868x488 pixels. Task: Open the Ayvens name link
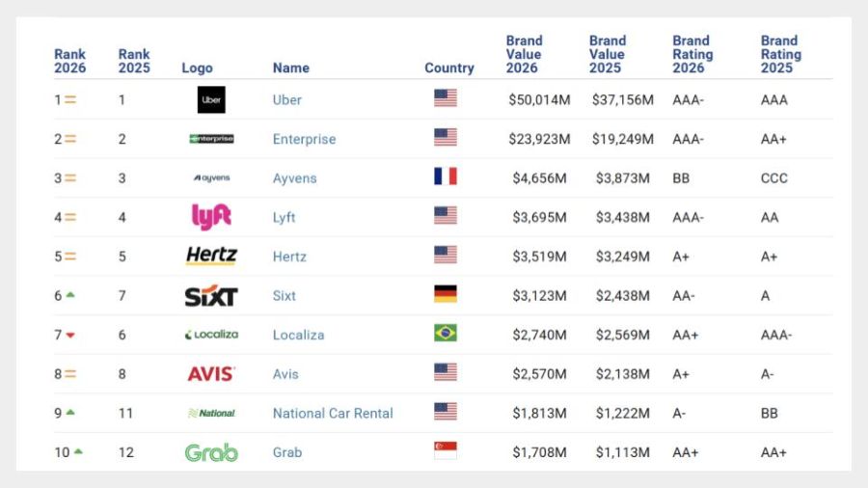click(x=294, y=178)
